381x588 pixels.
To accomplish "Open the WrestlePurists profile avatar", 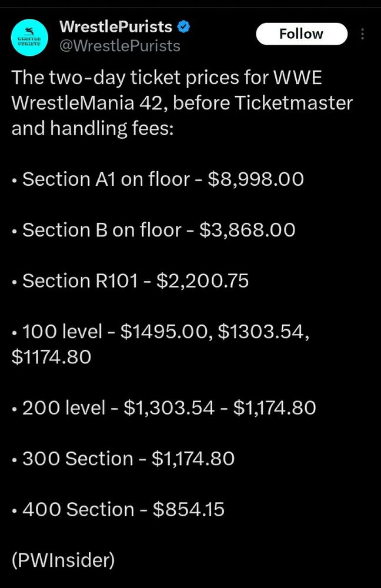I will coord(29,38).
